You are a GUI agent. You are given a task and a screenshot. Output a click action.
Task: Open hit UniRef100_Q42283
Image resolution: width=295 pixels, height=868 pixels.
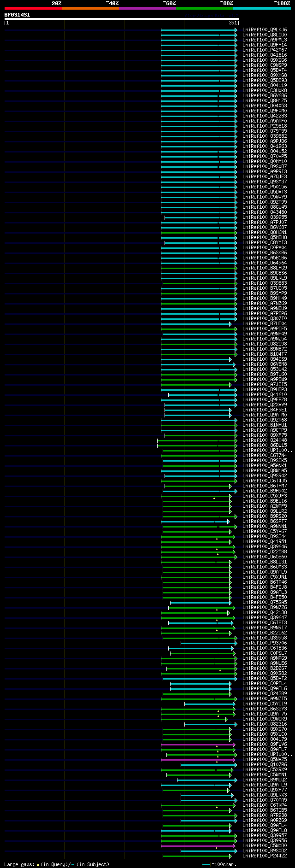click(x=265, y=116)
